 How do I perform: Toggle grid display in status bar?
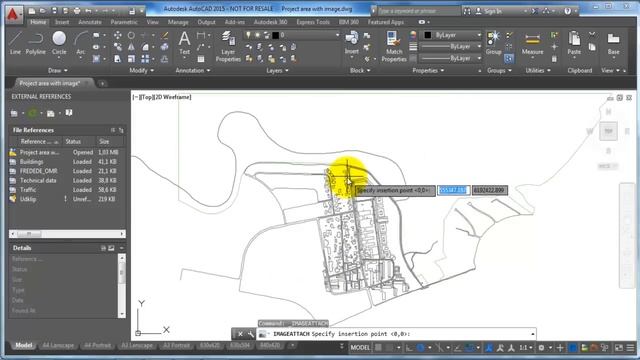point(378,348)
